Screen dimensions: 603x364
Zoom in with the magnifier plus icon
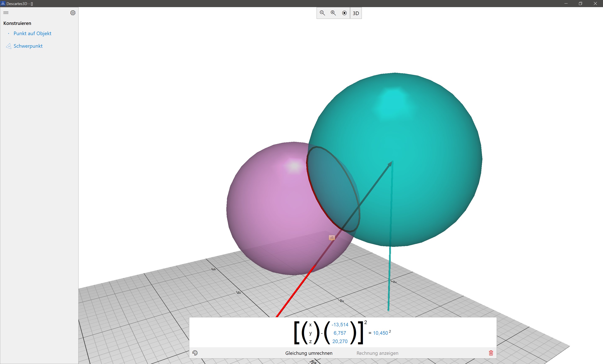[333, 13]
